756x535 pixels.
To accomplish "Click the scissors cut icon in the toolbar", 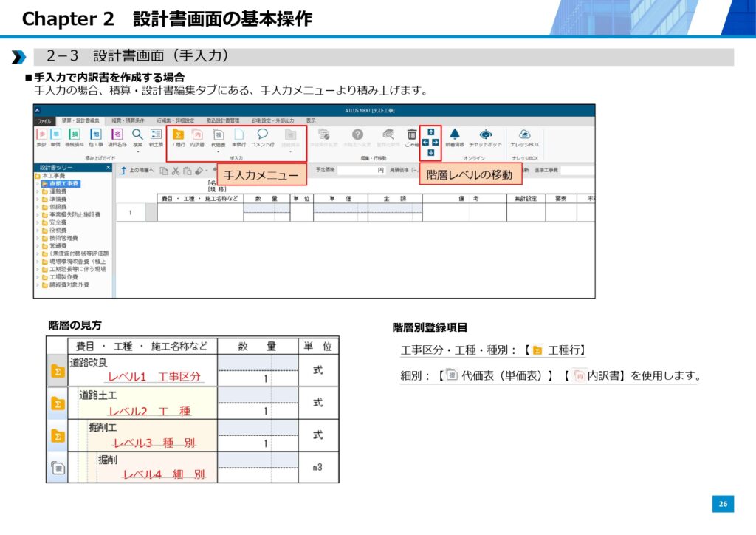I will click(x=176, y=171).
